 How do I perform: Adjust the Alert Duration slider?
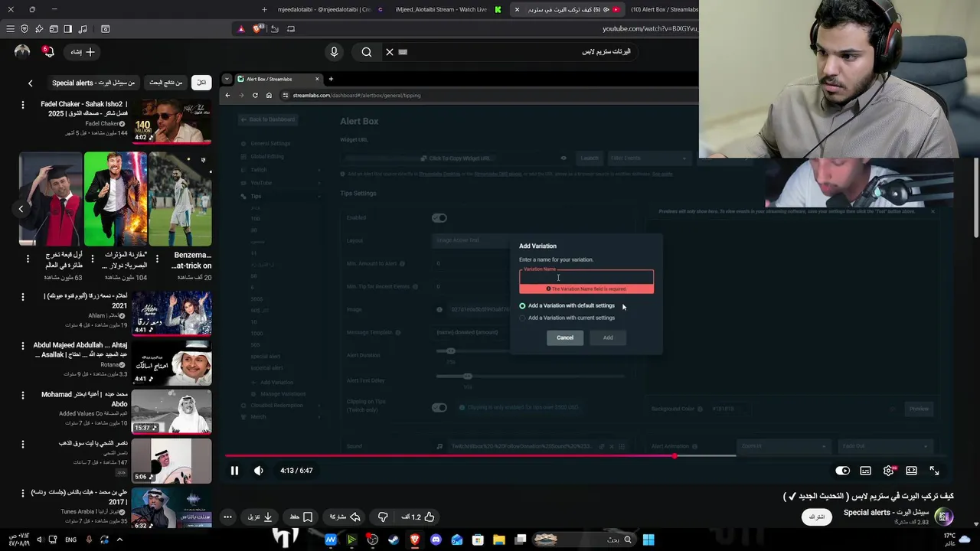click(x=451, y=350)
